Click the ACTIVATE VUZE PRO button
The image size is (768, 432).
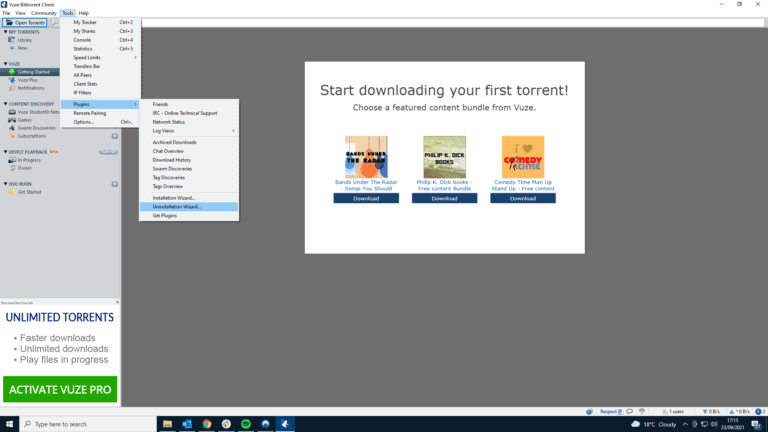(x=60, y=389)
